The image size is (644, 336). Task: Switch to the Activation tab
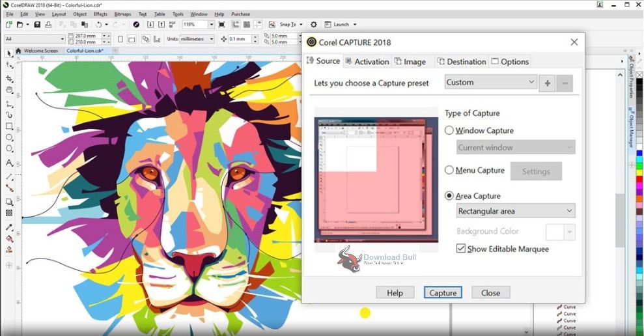pos(367,62)
